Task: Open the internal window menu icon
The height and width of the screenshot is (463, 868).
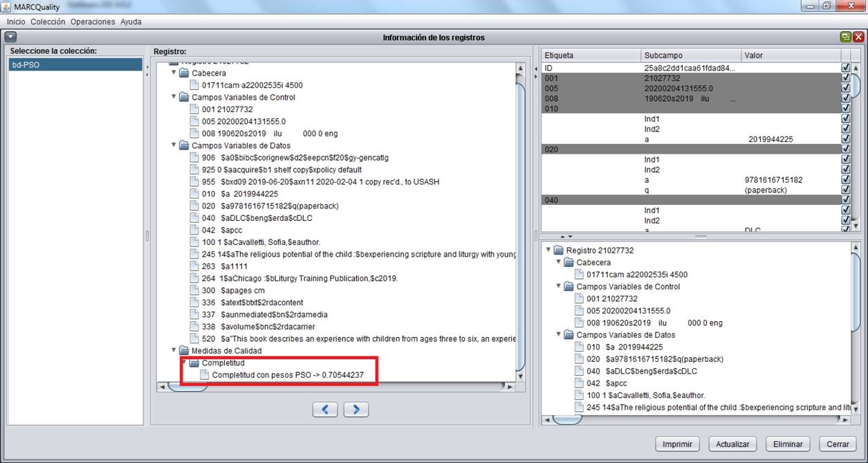Action: click(10, 37)
